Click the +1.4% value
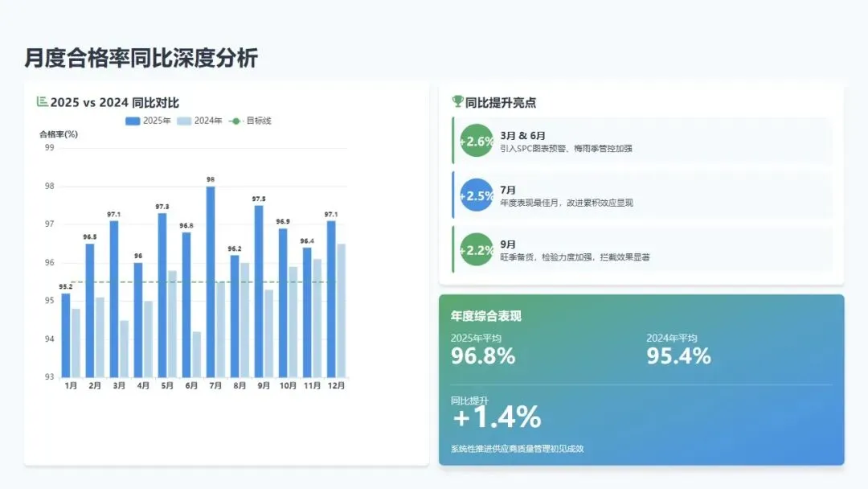Viewport: 868px width, 489px height. (497, 417)
